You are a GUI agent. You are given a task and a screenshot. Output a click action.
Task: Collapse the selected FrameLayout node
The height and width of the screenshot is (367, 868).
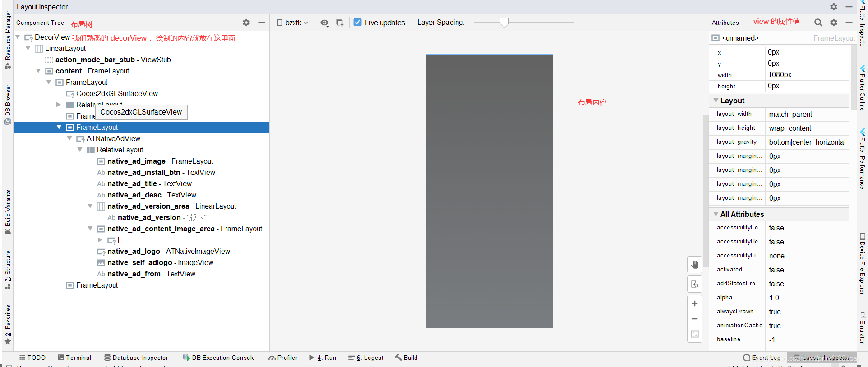click(x=59, y=127)
